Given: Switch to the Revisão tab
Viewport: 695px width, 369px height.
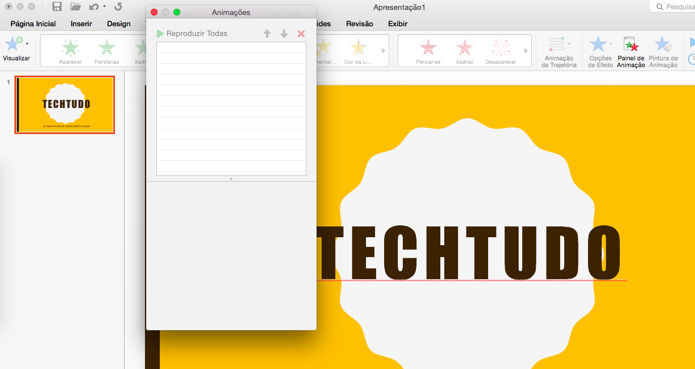Looking at the screenshot, I should (359, 24).
